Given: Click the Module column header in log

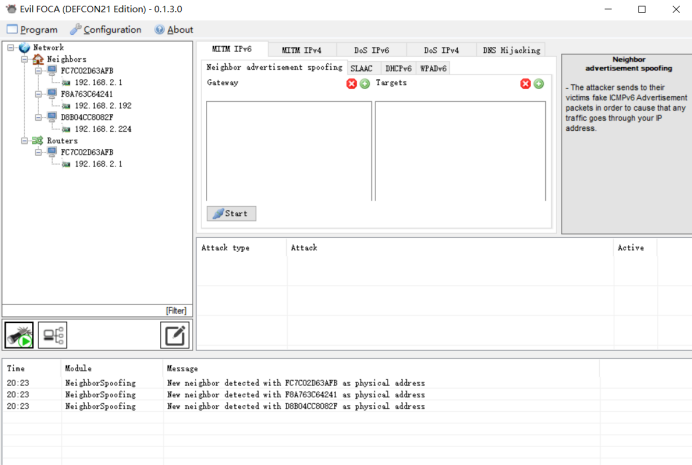Looking at the screenshot, I should (x=112, y=368).
